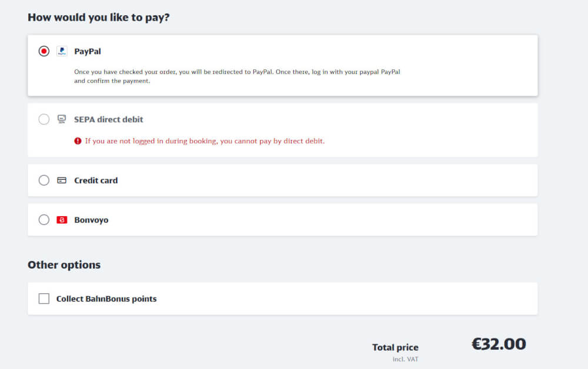Viewport: 588px width, 369px height.
Task: Click the red Bonvoyo icon
Action: tap(62, 220)
